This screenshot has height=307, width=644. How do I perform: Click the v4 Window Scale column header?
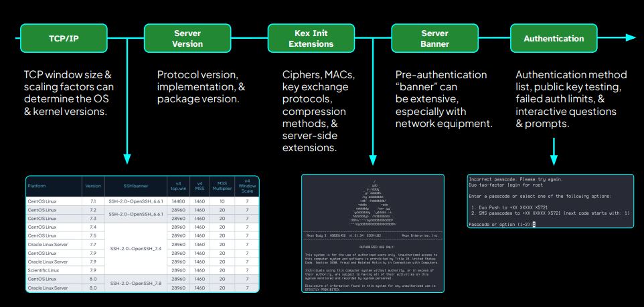tap(247, 185)
